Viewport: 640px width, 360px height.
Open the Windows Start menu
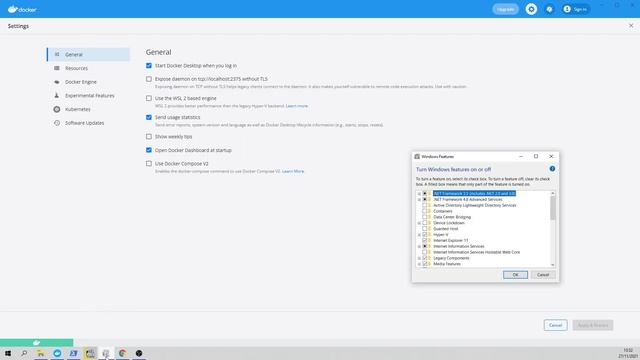[8, 353]
